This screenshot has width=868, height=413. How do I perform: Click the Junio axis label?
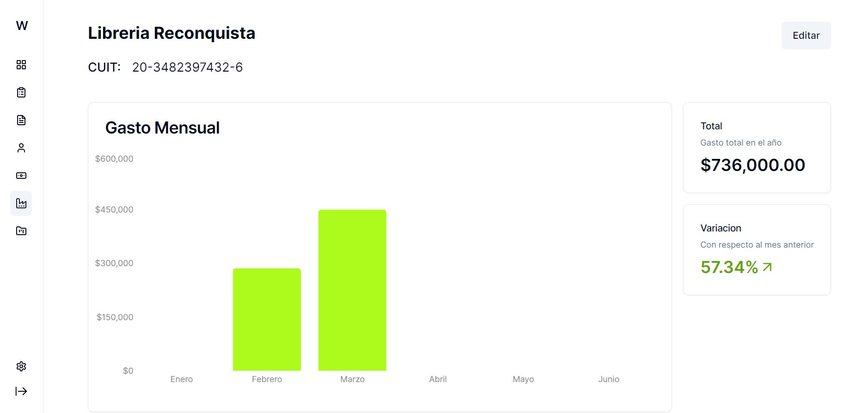pyautogui.click(x=609, y=379)
